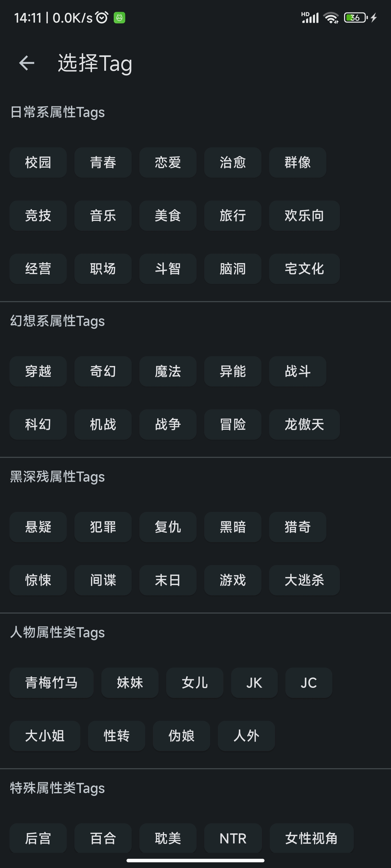
Task: Tap the bottom home gesture bar
Action: click(x=195, y=860)
